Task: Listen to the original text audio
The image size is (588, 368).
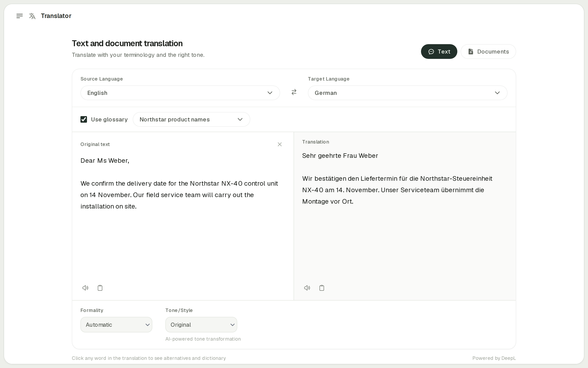Action: click(85, 288)
